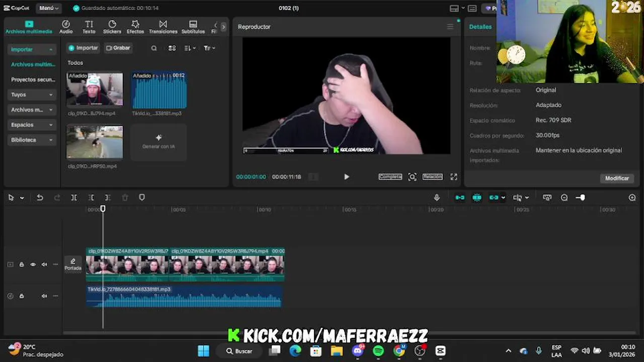Adjust the timeline zoom slider handle
The image size is (644, 362).
pyautogui.click(x=582, y=198)
